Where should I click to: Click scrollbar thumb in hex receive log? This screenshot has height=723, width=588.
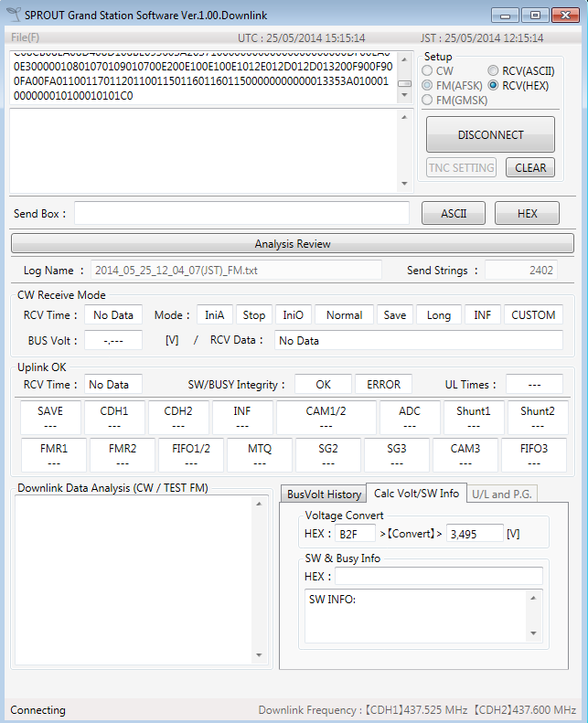coord(404,83)
